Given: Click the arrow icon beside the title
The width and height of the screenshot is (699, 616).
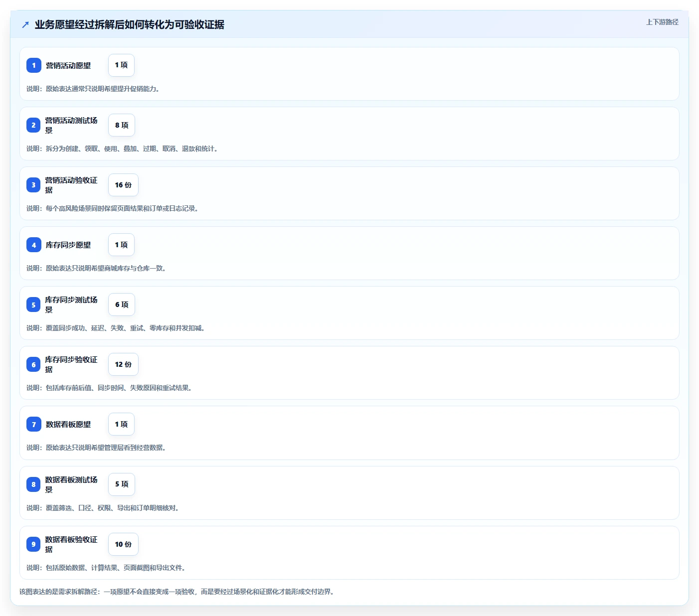Looking at the screenshot, I should coord(25,24).
